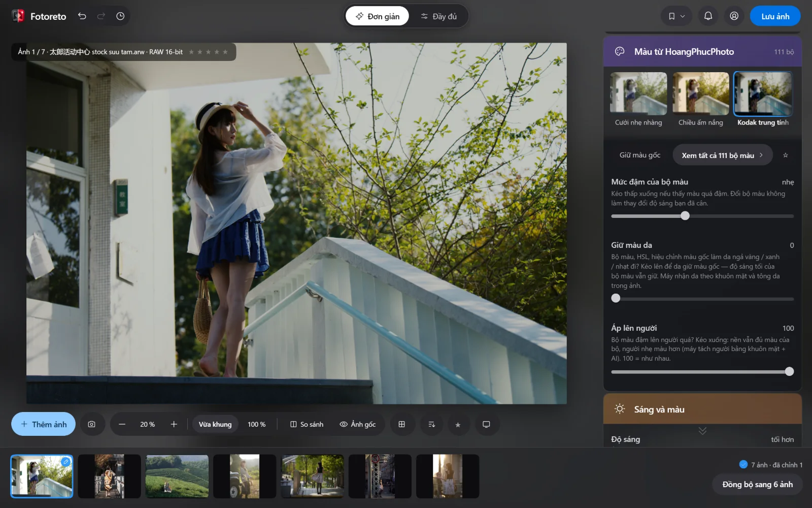Select the Kodak trung tính preset

763,93
